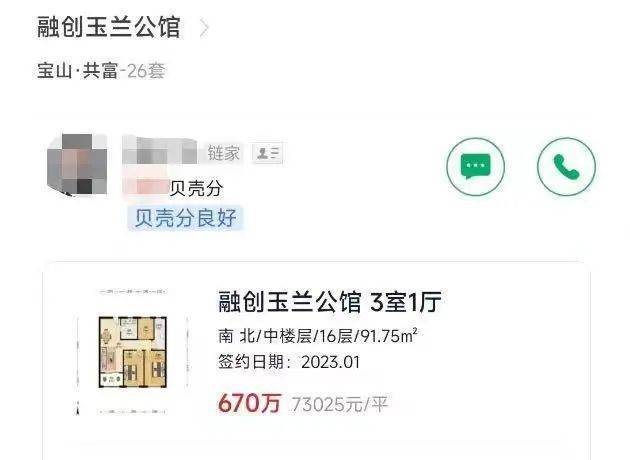Tap the 670万 price label

pos(249,403)
